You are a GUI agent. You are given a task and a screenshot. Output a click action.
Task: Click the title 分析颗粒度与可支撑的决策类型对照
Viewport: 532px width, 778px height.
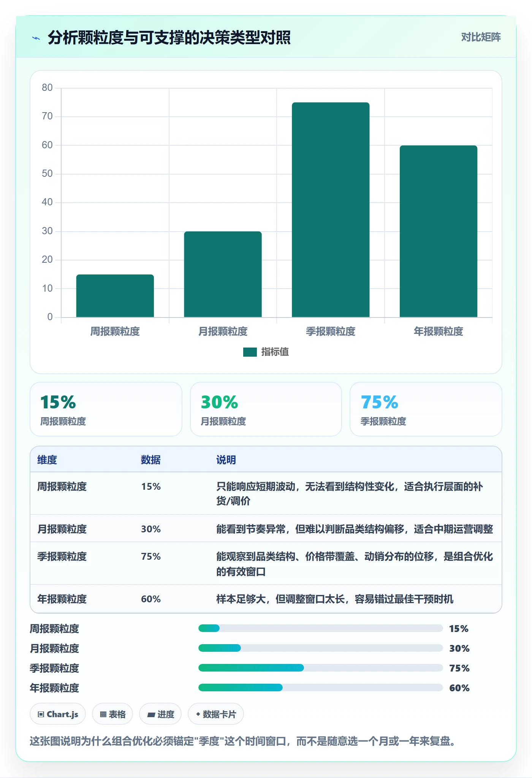click(169, 38)
